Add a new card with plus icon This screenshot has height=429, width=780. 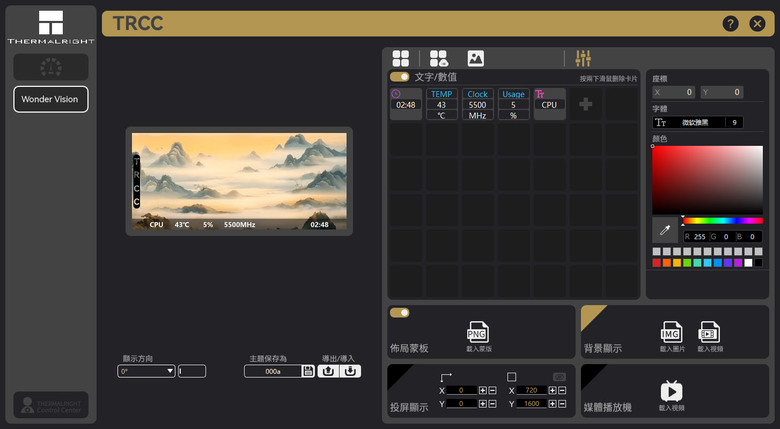pos(585,104)
